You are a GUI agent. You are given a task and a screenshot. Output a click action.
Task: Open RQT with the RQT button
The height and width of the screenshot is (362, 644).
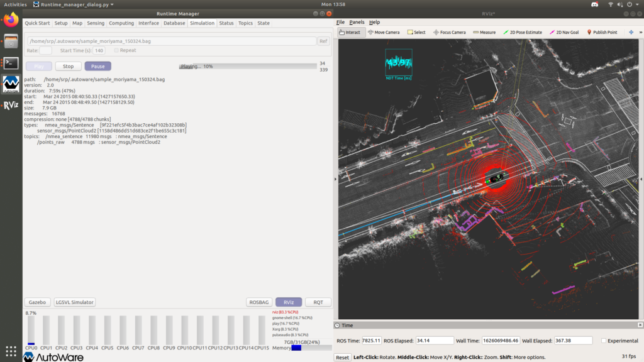[x=318, y=302]
